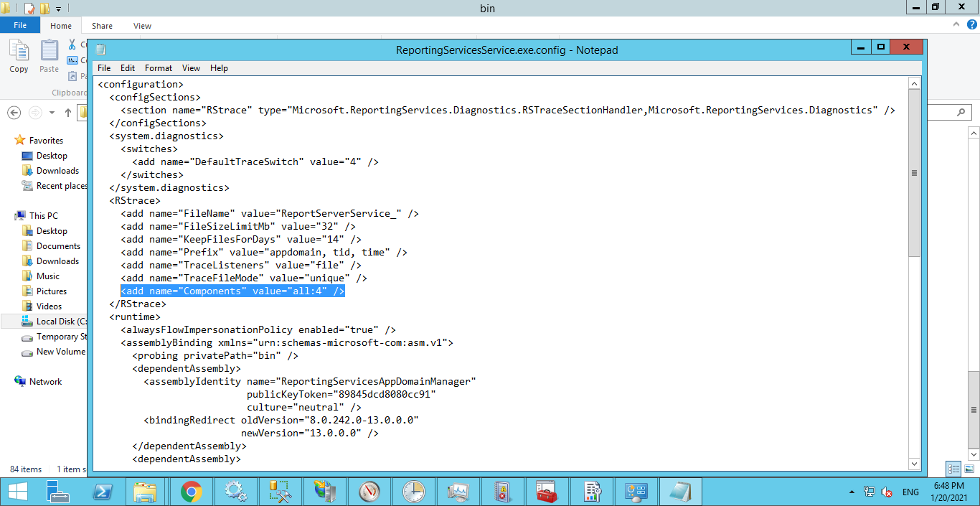
Task: Open the Windows Start button
Action: [x=17, y=492]
